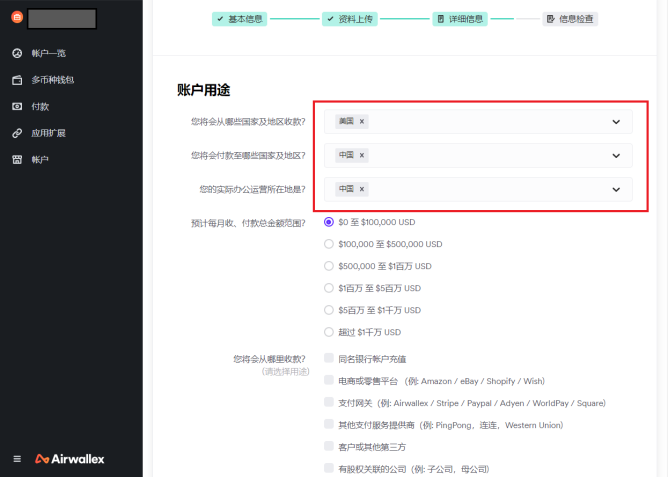Click the hamburger menu icon beside Airwallex
The image size is (669, 477).
tap(17, 459)
